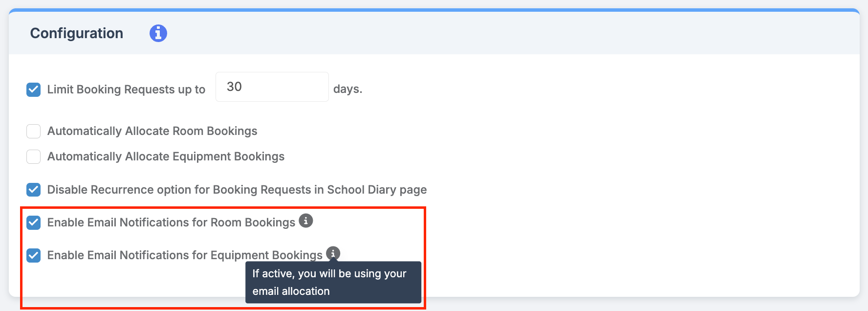This screenshot has height=311, width=868.
Task: Click the Configuration panel heading
Action: pyautogui.click(x=77, y=33)
